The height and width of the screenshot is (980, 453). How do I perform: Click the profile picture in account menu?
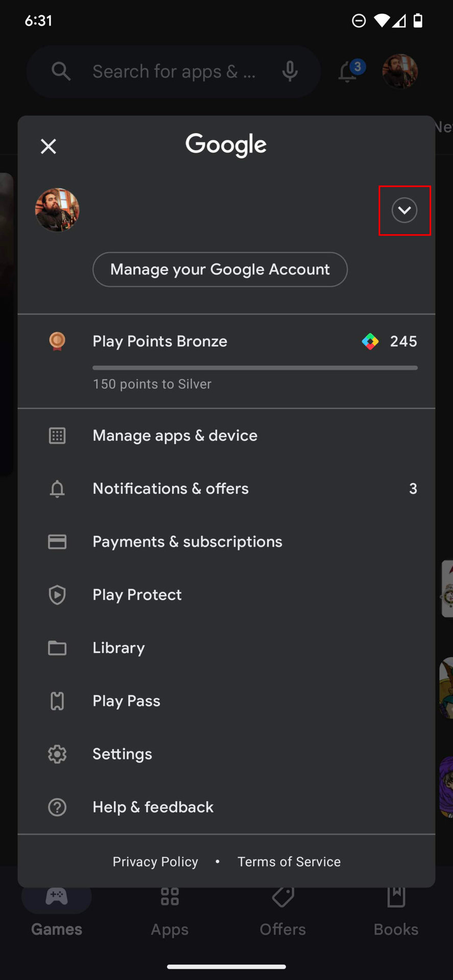pyautogui.click(x=57, y=210)
